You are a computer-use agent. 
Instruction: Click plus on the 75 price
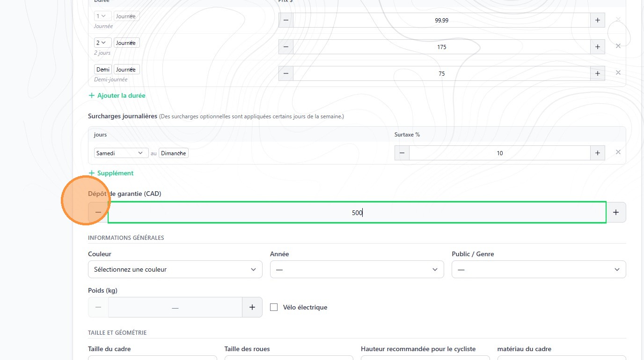[597, 74]
